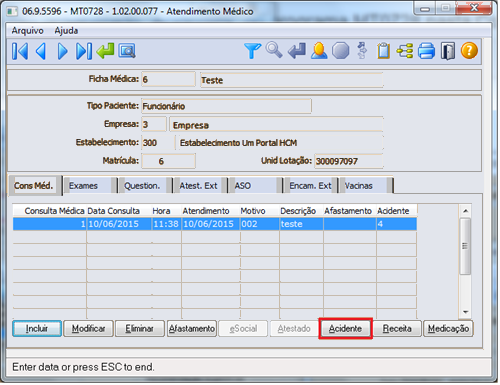Open the search screen zoom icon
This screenshot has width=500, height=385.
click(127, 51)
